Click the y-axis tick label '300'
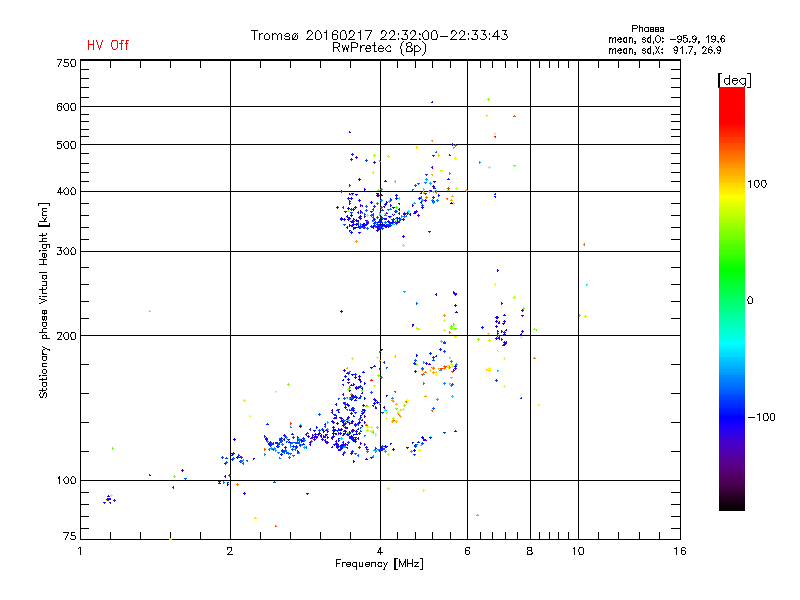Image resolution: width=800 pixels, height=600 pixels. pyautogui.click(x=66, y=251)
